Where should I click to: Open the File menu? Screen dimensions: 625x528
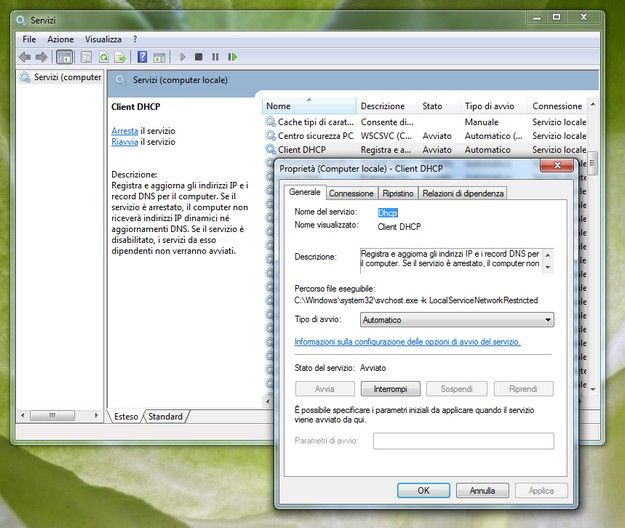tap(29, 39)
